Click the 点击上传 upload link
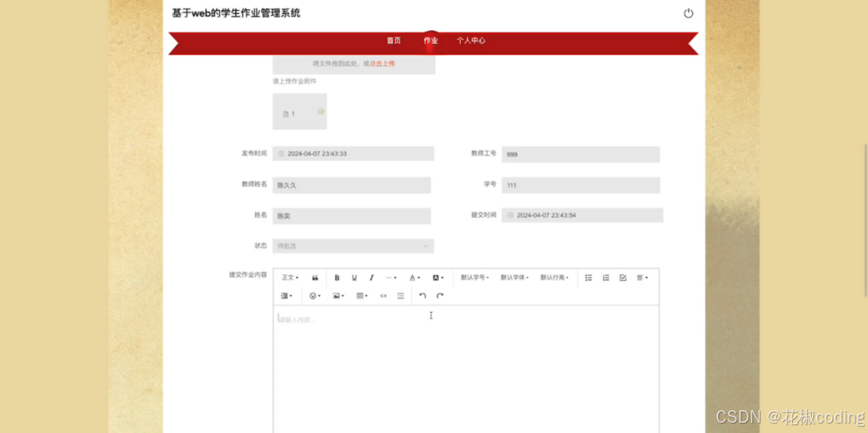This screenshot has height=433, width=868. click(x=382, y=64)
